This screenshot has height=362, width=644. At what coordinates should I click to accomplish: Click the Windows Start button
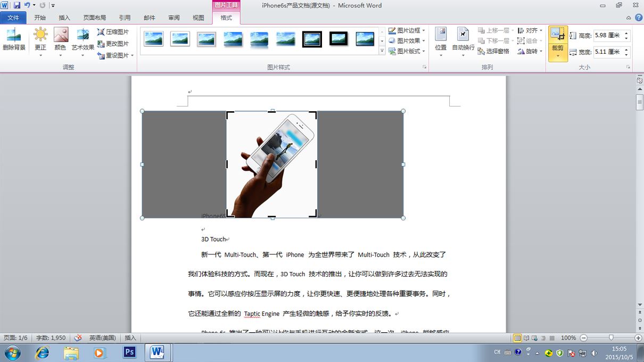click(x=12, y=352)
